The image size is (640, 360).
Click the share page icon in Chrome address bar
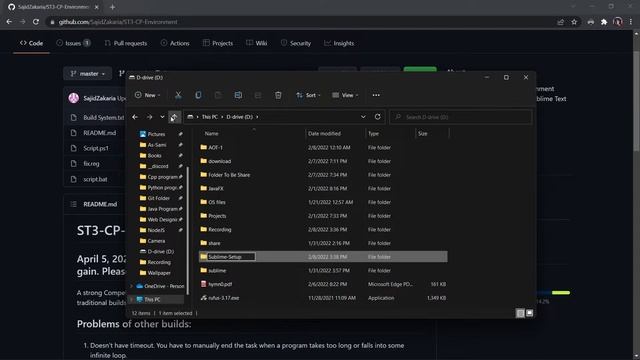560,22
